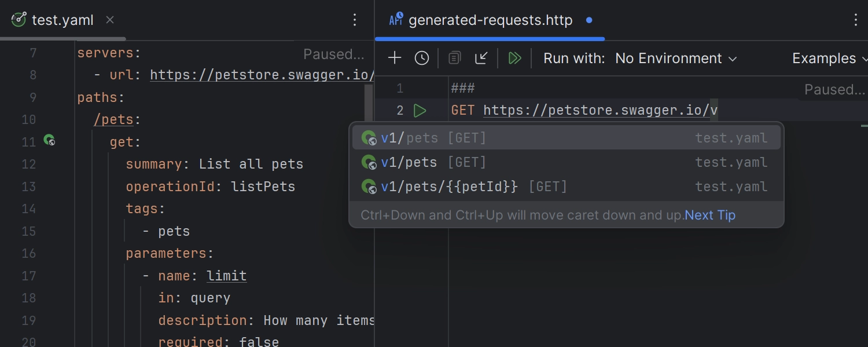868x347 pixels.
Task: Click Paused indicator in the http editor
Action: (835, 90)
